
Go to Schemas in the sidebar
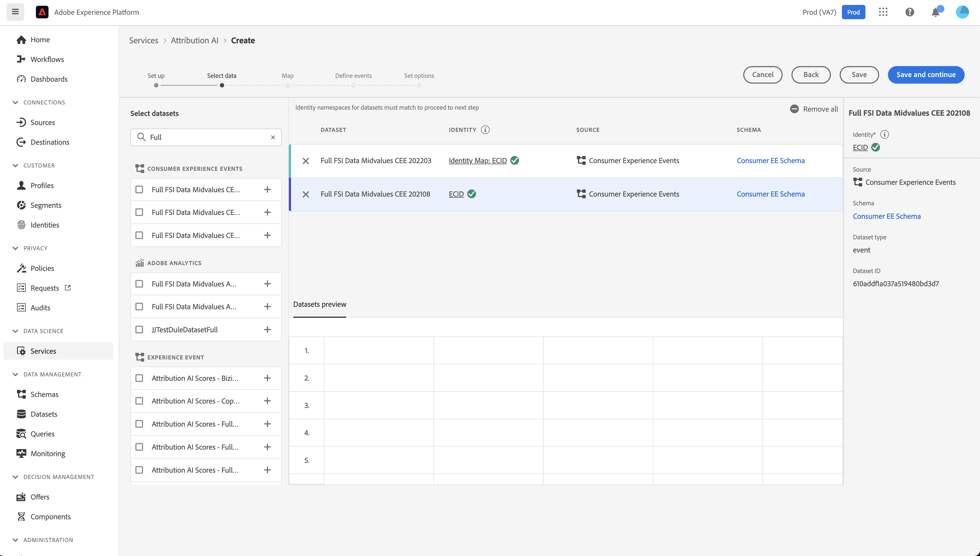(44, 394)
